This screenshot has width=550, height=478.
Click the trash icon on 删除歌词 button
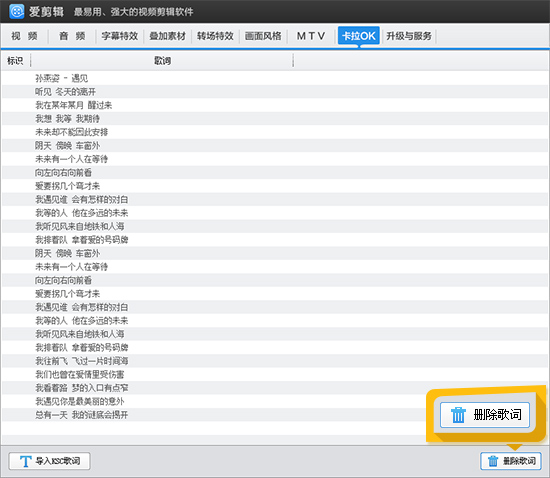(x=492, y=461)
